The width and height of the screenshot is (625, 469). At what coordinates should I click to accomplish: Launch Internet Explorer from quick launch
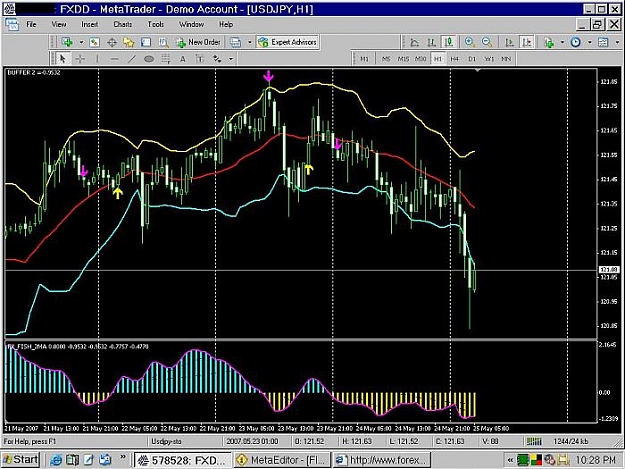click(56, 460)
